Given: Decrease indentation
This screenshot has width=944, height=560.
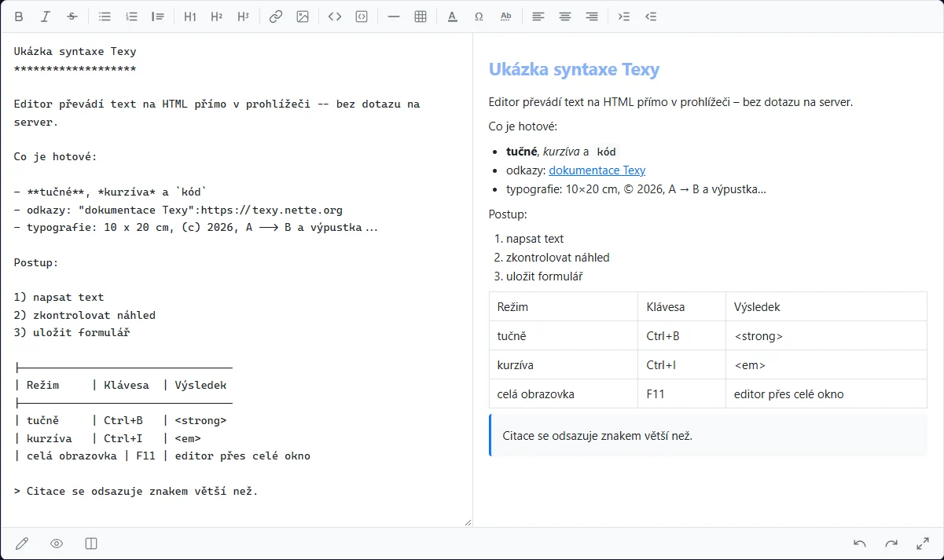Looking at the screenshot, I should click(x=651, y=16).
